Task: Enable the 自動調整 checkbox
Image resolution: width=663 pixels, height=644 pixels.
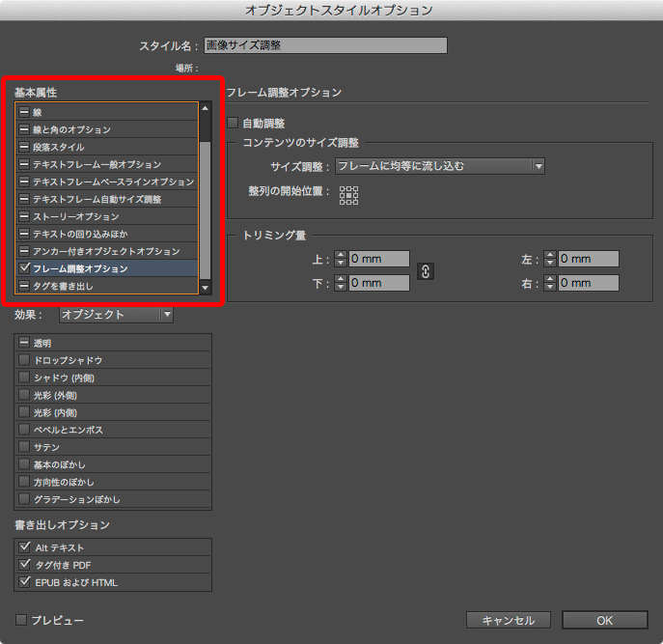Action: pos(233,123)
